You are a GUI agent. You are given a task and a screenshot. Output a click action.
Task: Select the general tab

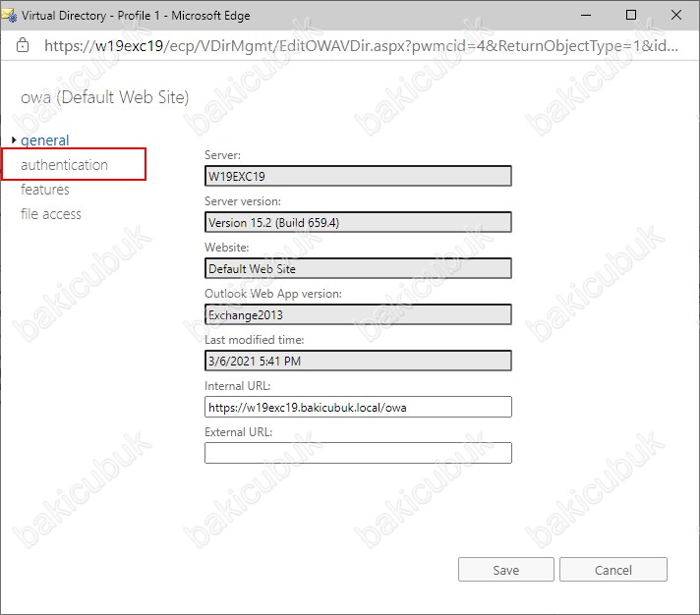click(44, 140)
